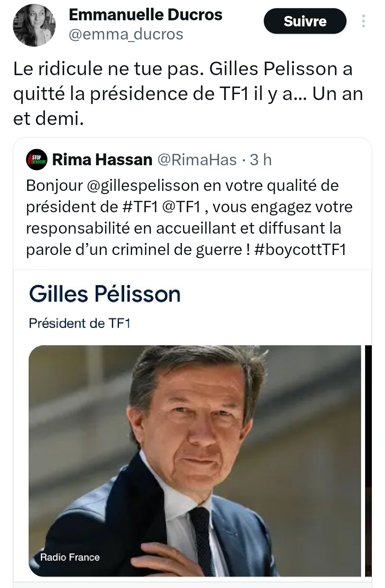Screen dimensions: 385x588
Task: Open the @RimaHas handle
Action: pyautogui.click(x=197, y=160)
